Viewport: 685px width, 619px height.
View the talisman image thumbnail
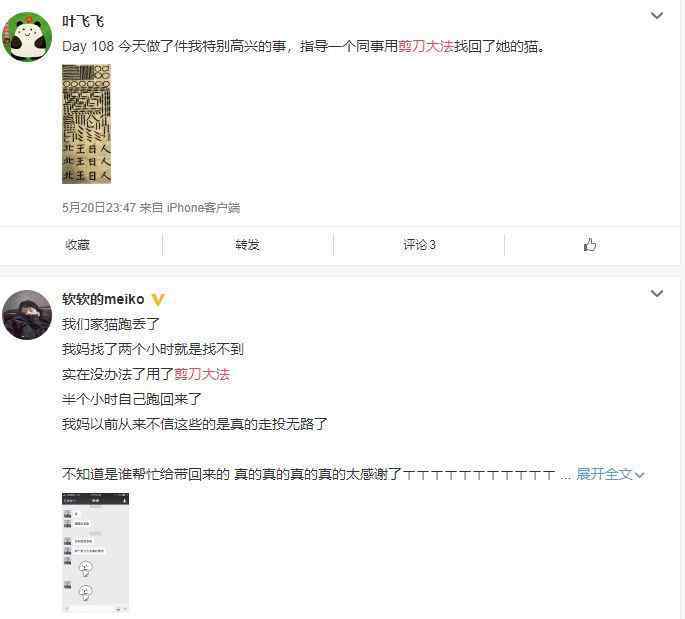[86, 124]
